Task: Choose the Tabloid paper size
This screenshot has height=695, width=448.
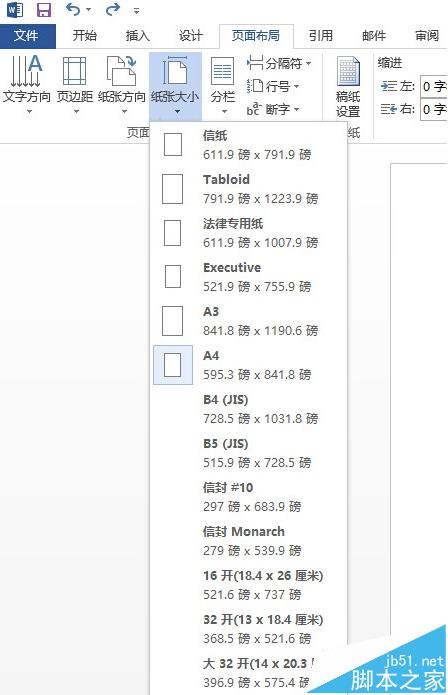Action: pyautogui.click(x=248, y=189)
